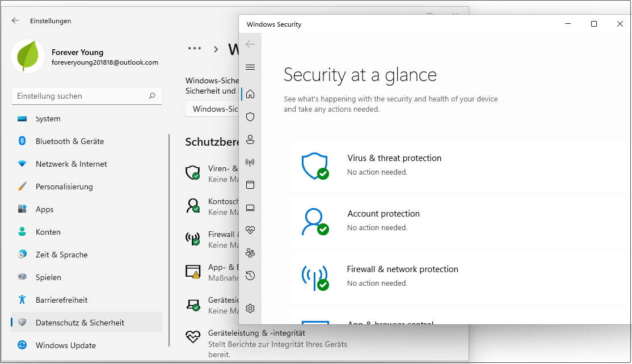Viewport: 632px width, 364px height.
Task: Click the breadcrumb ellipsis in Einstellungen
Action: [x=194, y=49]
